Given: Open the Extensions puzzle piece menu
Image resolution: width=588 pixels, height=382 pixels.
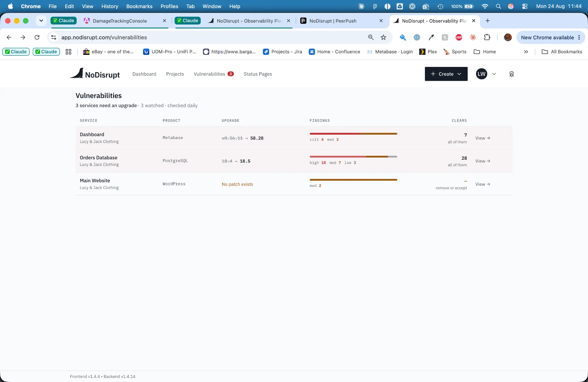Looking at the screenshot, I should pos(487,37).
